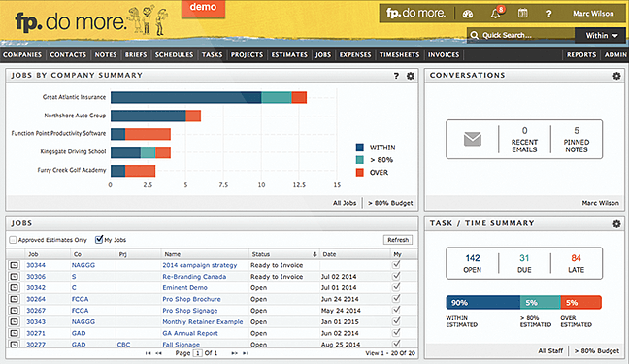Open job 30344 link

36,265
